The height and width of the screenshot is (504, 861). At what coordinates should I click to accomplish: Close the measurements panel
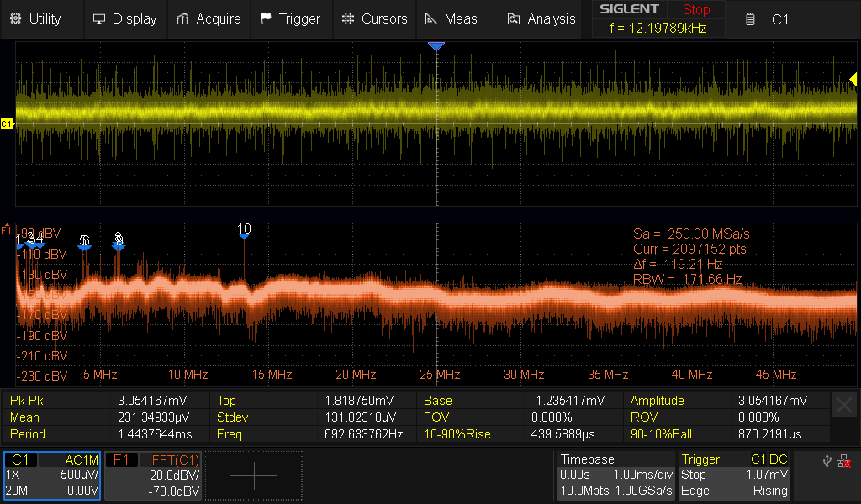(x=843, y=406)
